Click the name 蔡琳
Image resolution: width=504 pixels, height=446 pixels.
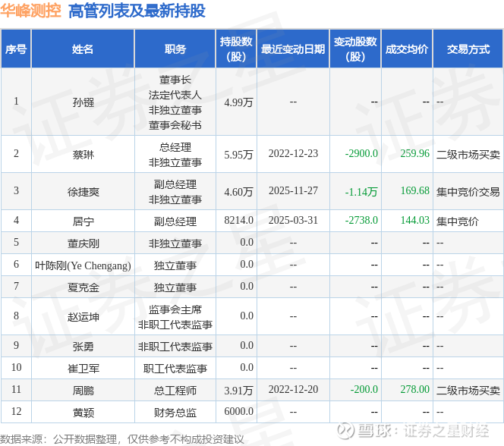[83, 155]
